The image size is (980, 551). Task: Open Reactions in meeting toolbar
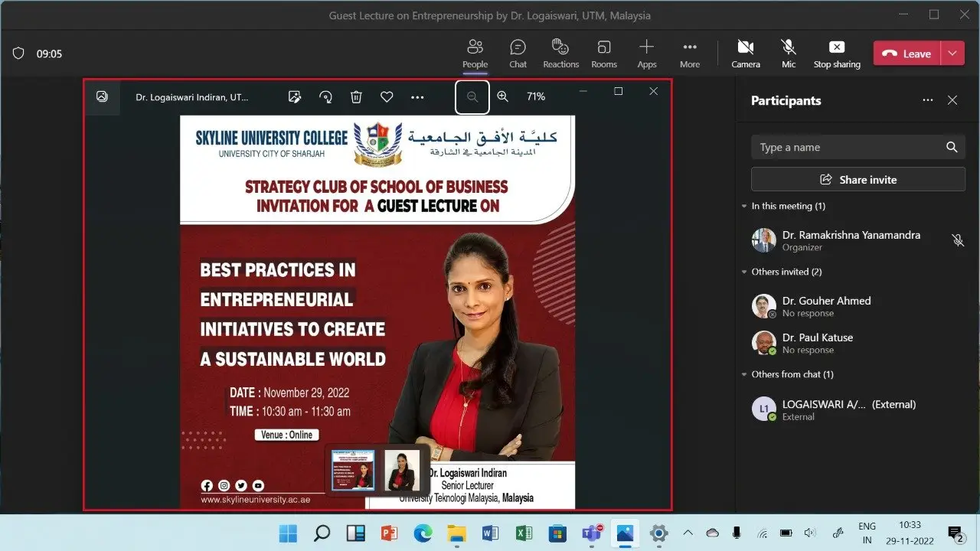(x=560, y=54)
